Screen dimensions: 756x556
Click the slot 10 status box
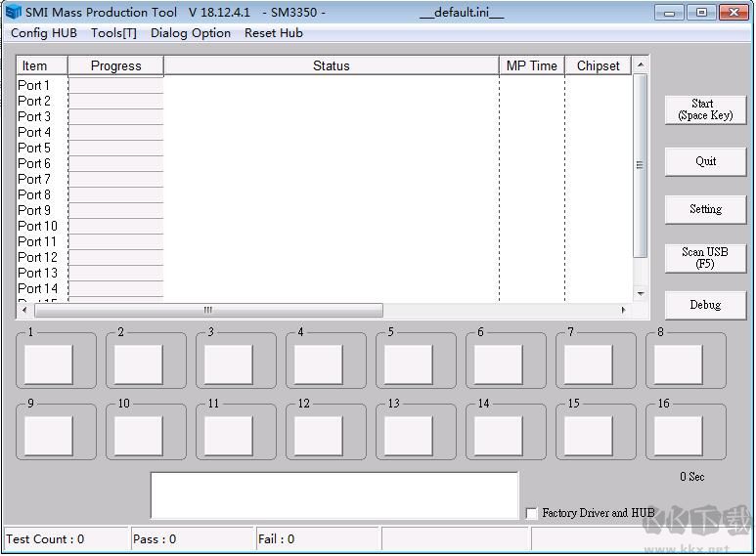(138, 436)
